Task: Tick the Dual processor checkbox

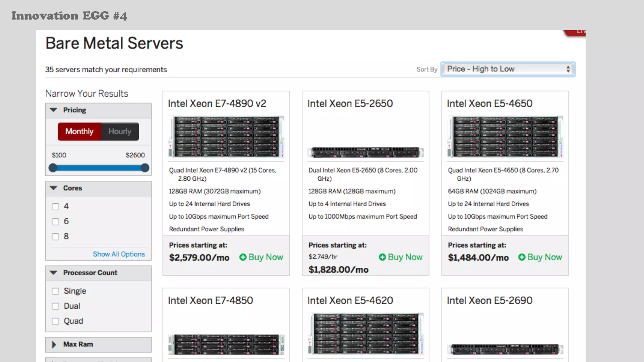Action: (x=56, y=306)
